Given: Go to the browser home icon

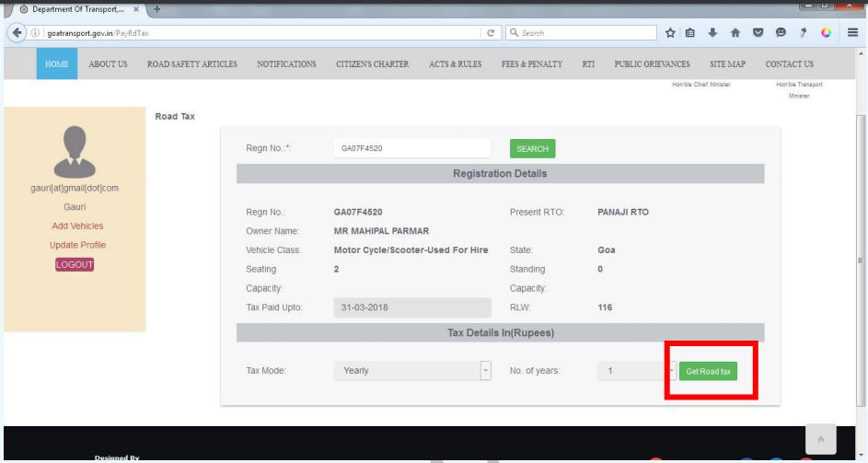Looking at the screenshot, I should tap(735, 32).
